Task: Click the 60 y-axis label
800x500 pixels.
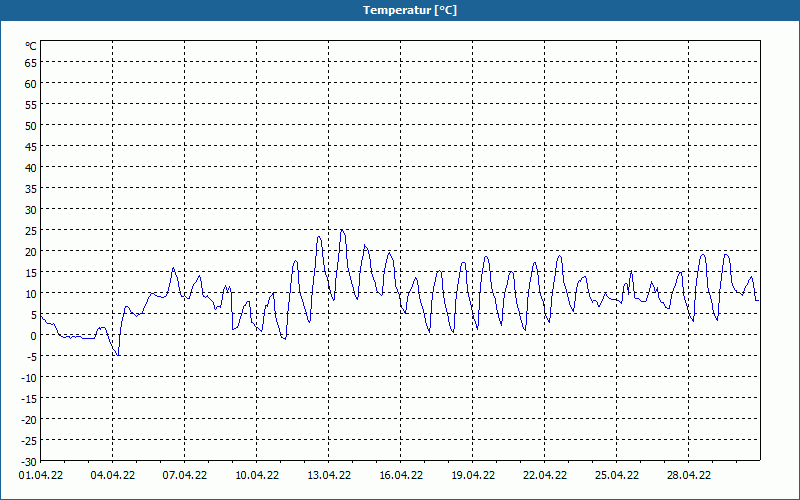Action: [x=31, y=84]
